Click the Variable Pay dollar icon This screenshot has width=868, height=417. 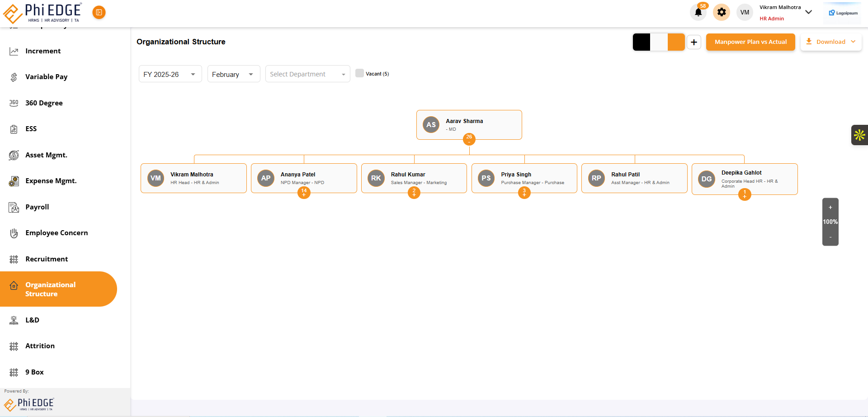pyautogui.click(x=14, y=77)
